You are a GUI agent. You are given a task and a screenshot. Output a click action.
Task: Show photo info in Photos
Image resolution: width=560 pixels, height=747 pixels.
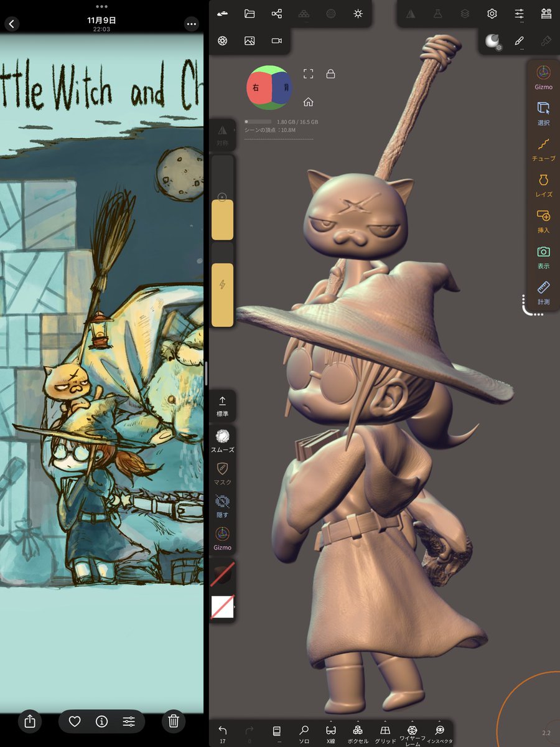click(x=101, y=721)
